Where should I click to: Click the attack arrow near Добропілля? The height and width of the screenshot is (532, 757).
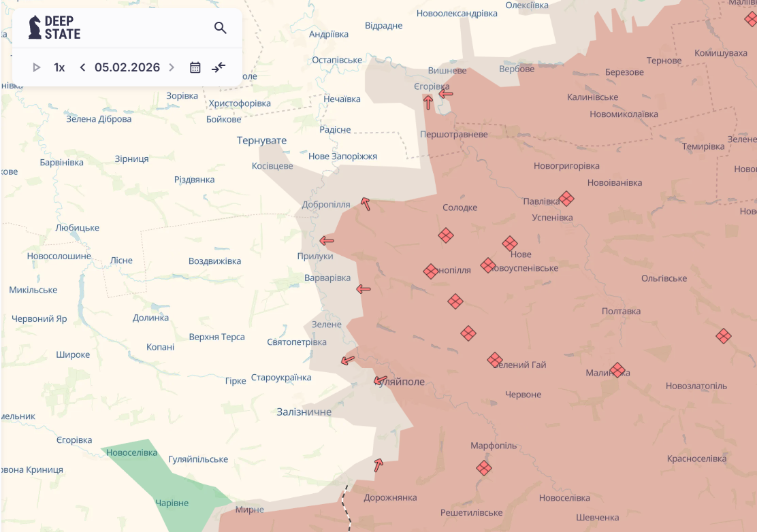[366, 203]
